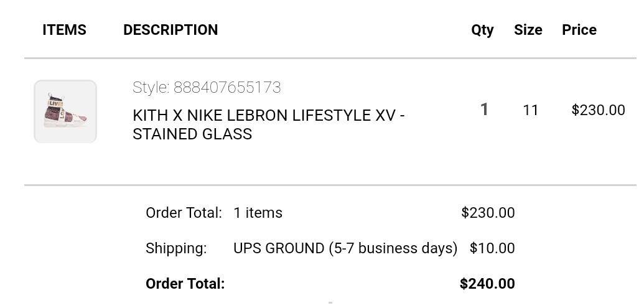Click the first Order Total label
The image size is (644, 308).
[x=184, y=213]
